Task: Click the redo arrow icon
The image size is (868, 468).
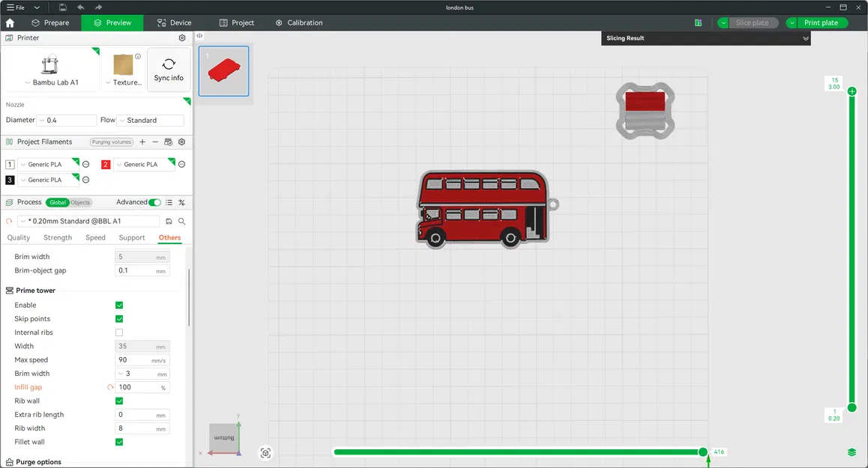Action: tap(98, 7)
